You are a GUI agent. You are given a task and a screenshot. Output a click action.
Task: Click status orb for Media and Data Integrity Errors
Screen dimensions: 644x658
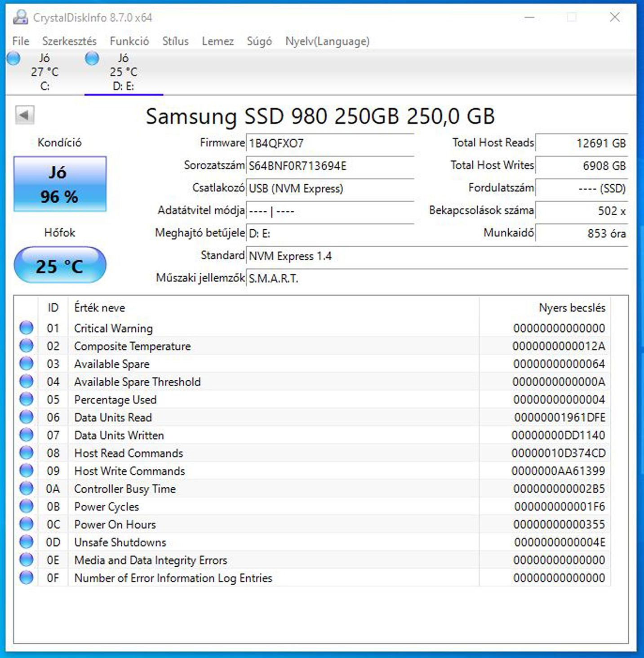[x=27, y=560]
